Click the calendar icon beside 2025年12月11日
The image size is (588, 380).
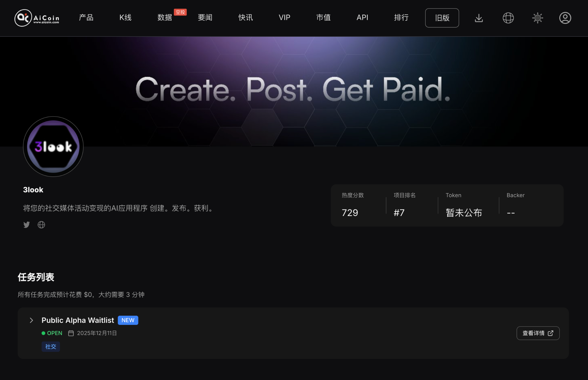(71, 333)
